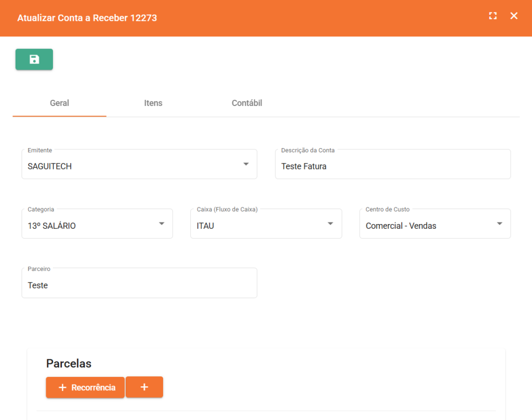Go to the Contábil tab
This screenshot has width=532, height=420.
247,103
